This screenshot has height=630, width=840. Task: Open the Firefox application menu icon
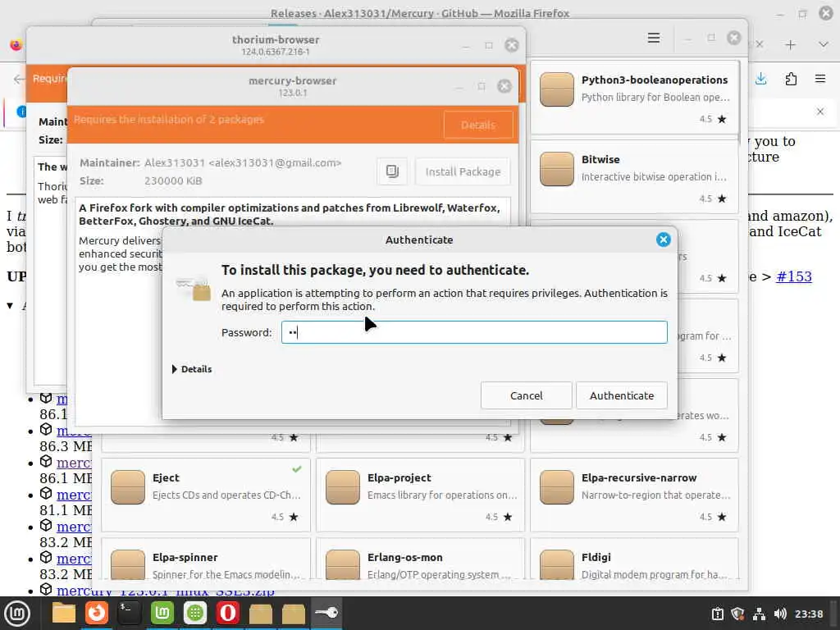click(820, 80)
